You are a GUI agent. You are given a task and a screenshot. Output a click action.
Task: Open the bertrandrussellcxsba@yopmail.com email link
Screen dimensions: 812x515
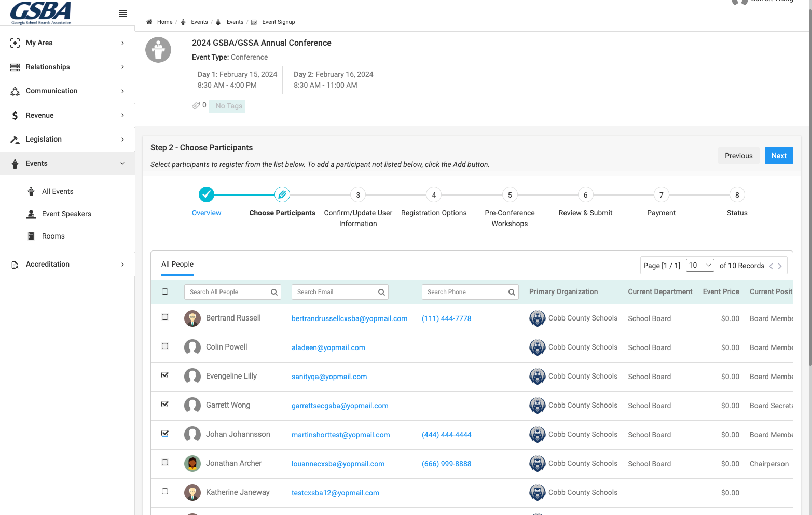[350, 318]
